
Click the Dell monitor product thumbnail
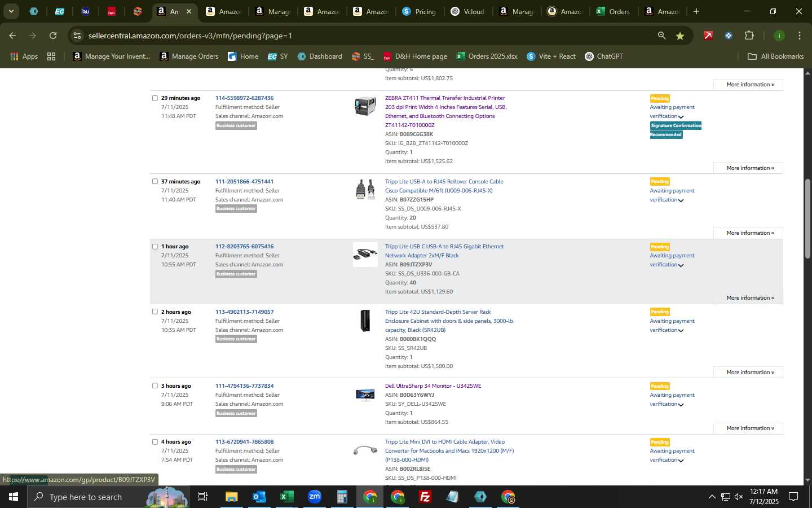[365, 395]
